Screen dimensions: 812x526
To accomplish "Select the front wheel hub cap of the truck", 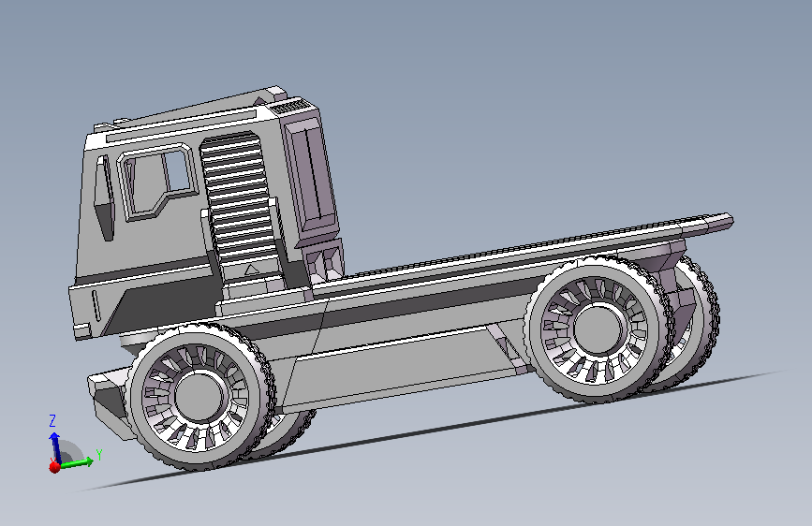I will click(x=199, y=397).
